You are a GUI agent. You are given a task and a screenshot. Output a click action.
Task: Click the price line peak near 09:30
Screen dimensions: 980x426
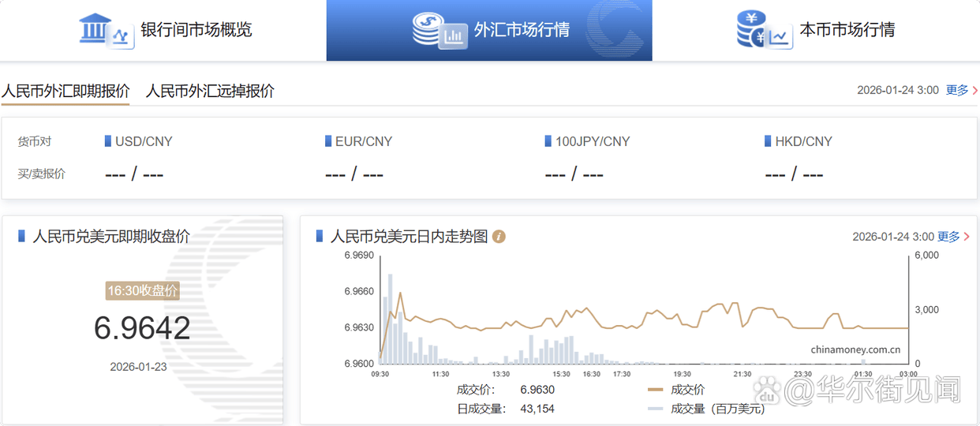point(401,293)
